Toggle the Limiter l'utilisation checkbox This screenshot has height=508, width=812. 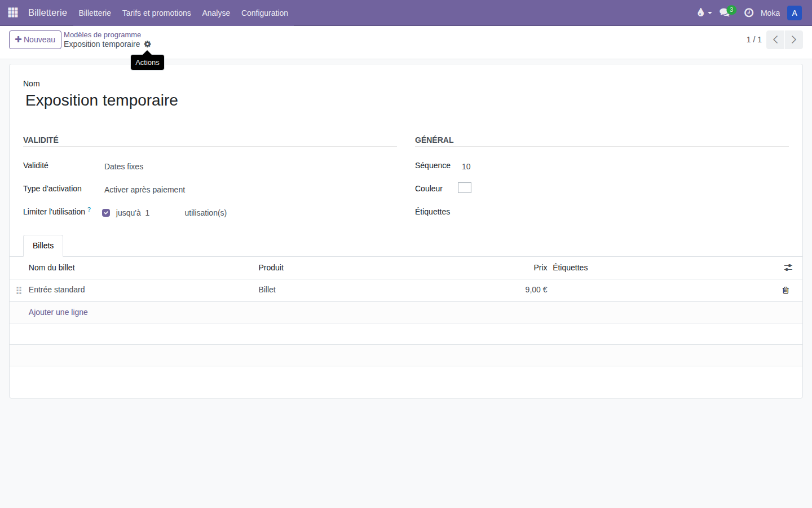[x=106, y=213]
